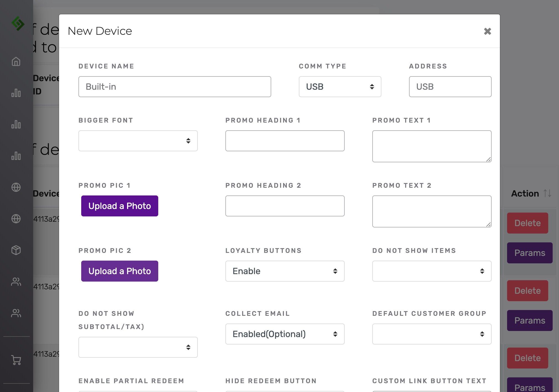Open the lower users icon in the sidebar
The width and height of the screenshot is (559, 392).
(16, 313)
